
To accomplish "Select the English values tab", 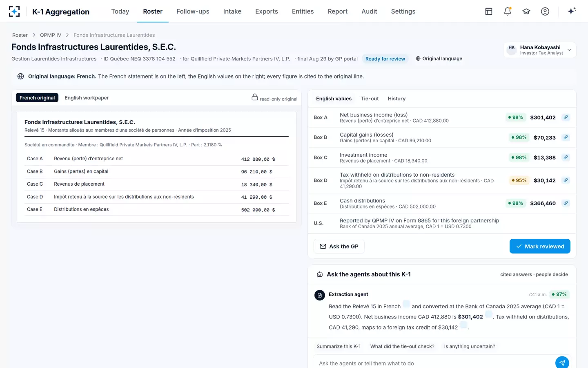I will (x=334, y=99).
